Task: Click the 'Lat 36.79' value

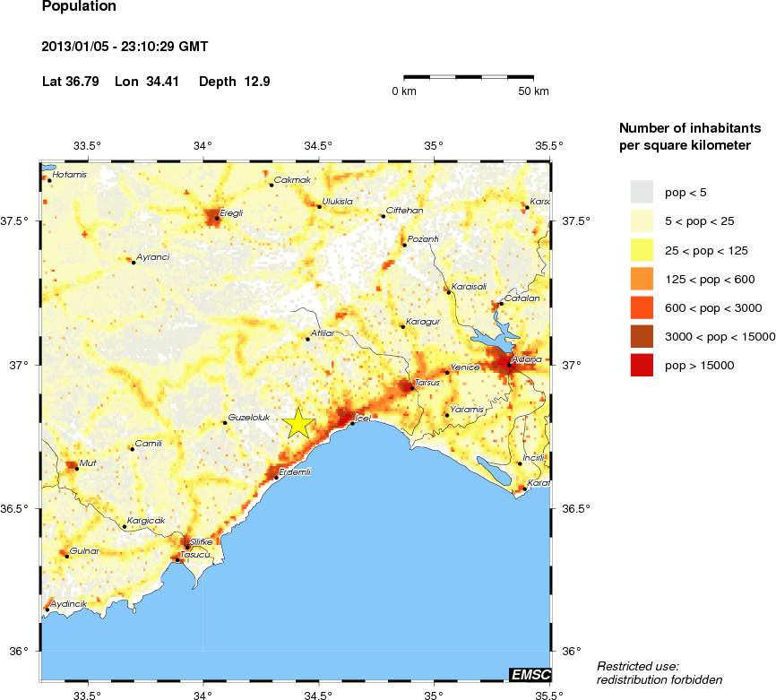Action: [x=70, y=82]
